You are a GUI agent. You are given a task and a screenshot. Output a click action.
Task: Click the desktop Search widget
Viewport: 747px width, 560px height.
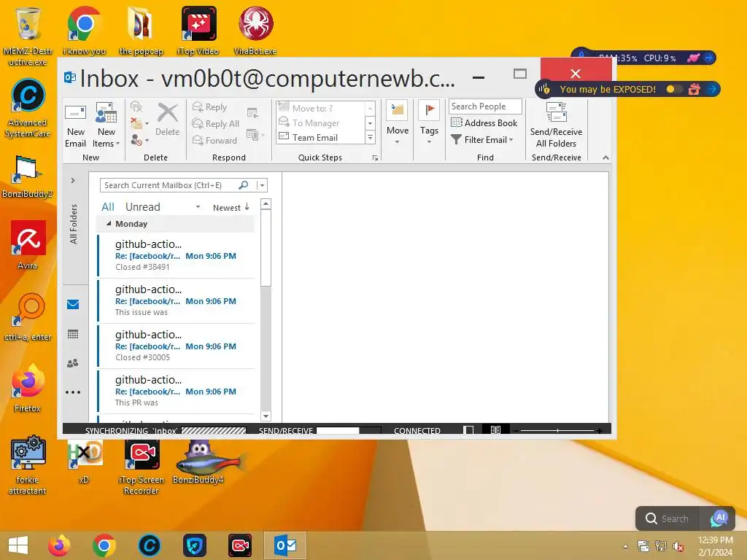tap(667, 518)
